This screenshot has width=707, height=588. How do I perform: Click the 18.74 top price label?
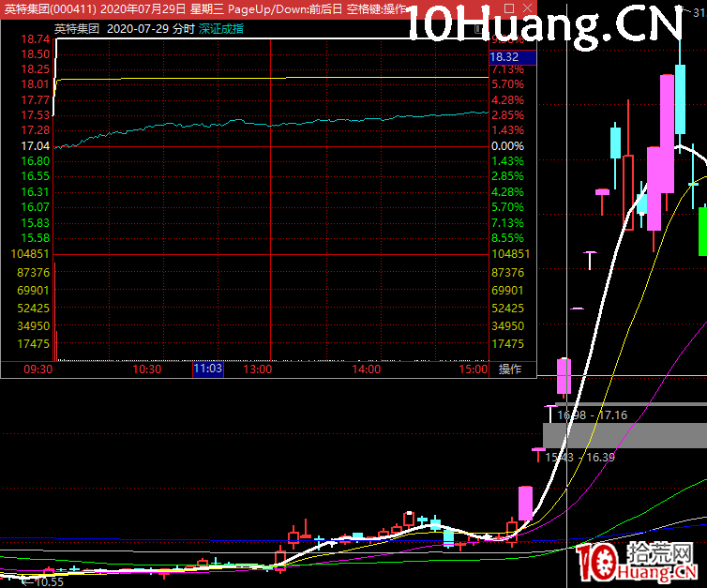[36, 39]
